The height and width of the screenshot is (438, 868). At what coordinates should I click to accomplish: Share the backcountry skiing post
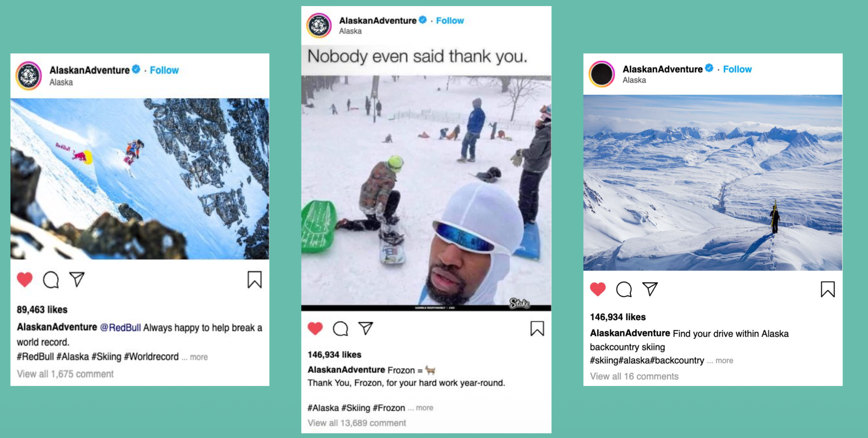pos(650,289)
